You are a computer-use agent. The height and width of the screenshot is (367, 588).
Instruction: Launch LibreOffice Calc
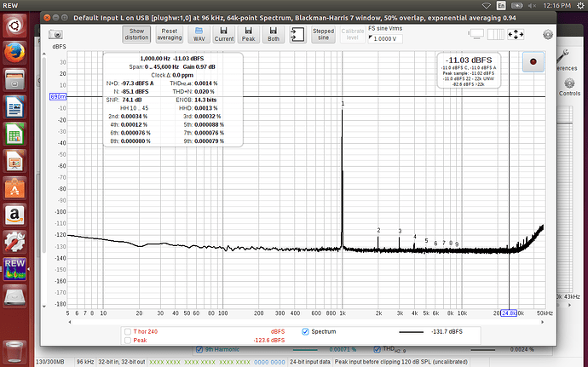pyautogui.click(x=14, y=134)
